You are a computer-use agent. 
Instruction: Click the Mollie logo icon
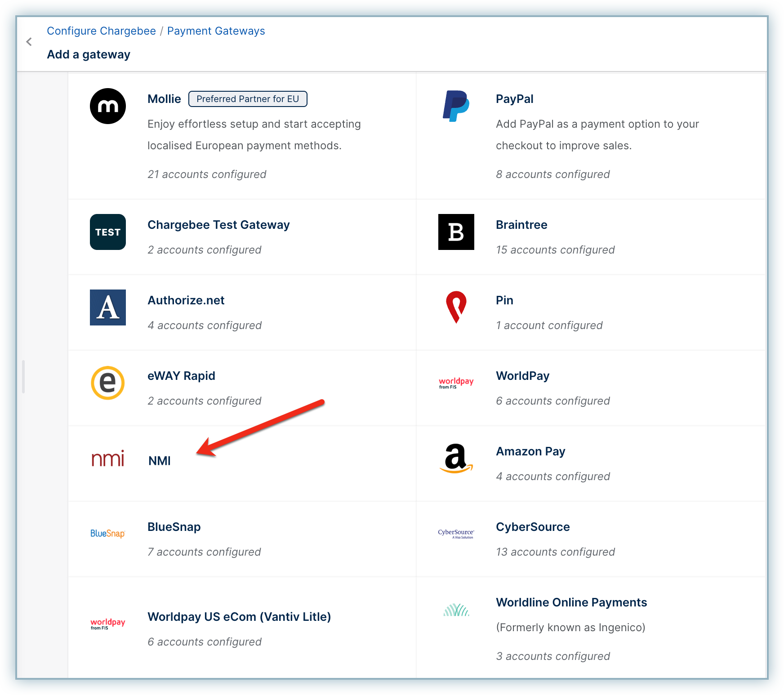pyautogui.click(x=108, y=106)
